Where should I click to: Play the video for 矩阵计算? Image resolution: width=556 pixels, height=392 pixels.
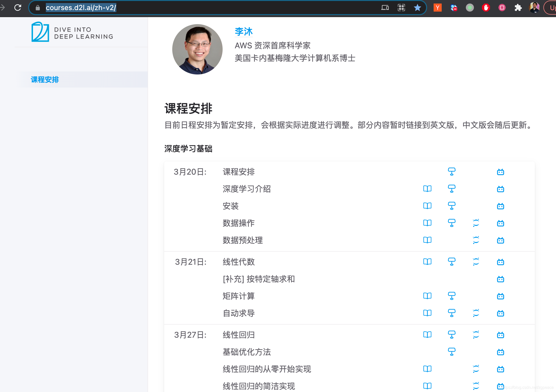(501, 296)
